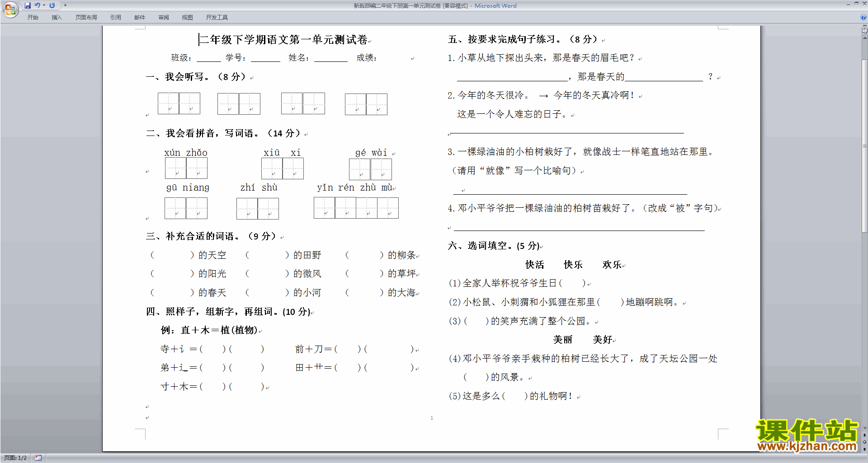
Task: Open the 邮件 ribbon tab
Action: 140,17
